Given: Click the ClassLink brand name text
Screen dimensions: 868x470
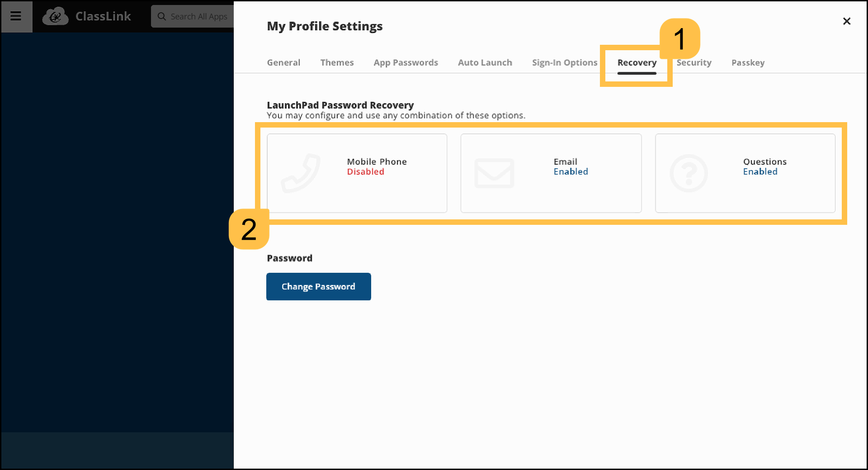Looking at the screenshot, I should 103,16.
